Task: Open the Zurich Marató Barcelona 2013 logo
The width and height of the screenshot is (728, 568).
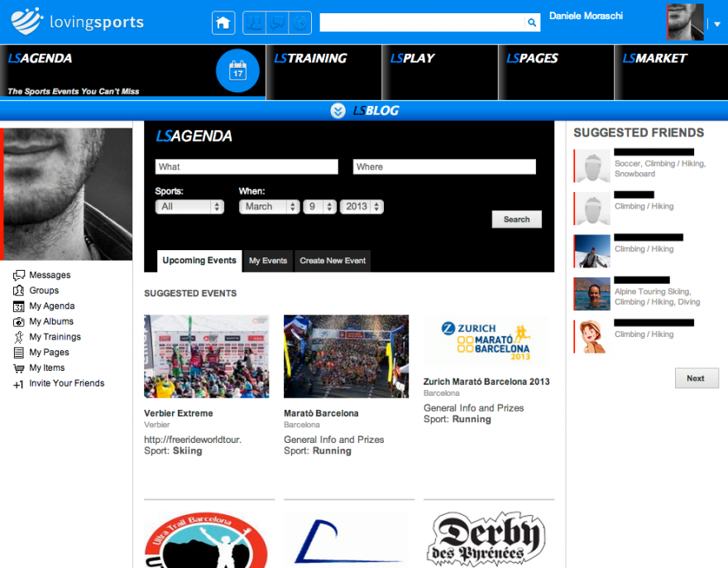Action: coord(486,340)
